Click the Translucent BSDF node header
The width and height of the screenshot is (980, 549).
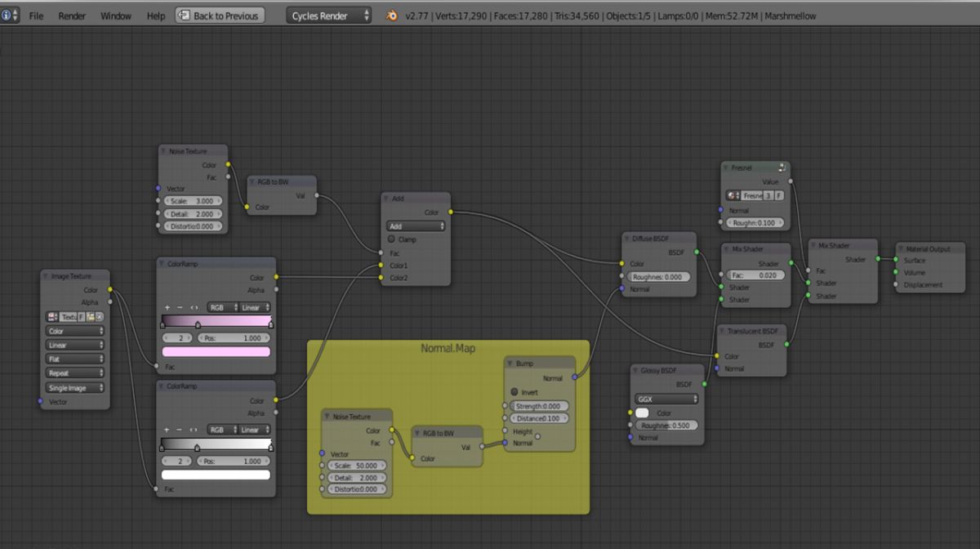[752, 331]
